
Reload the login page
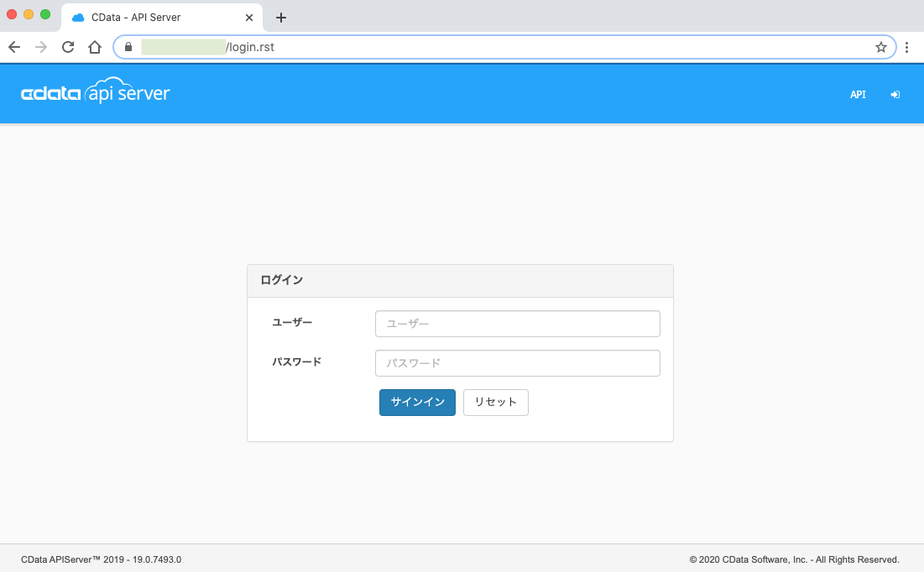coord(67,47)
